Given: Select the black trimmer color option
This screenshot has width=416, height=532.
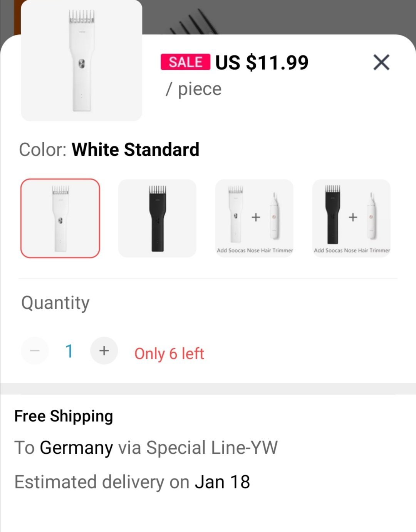Looking at the screenshot, I should click(x=157, y=218).
